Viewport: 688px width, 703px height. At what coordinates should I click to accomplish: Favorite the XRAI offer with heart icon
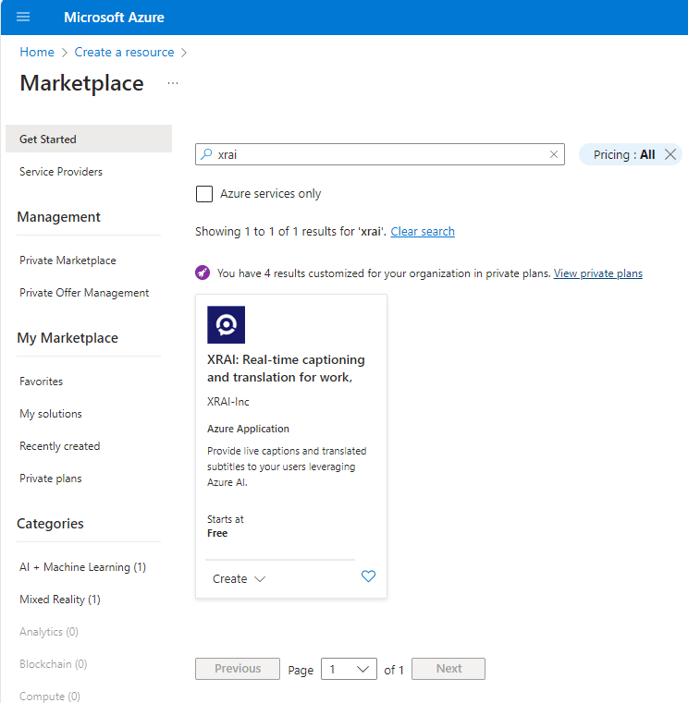tap(368, 576)
